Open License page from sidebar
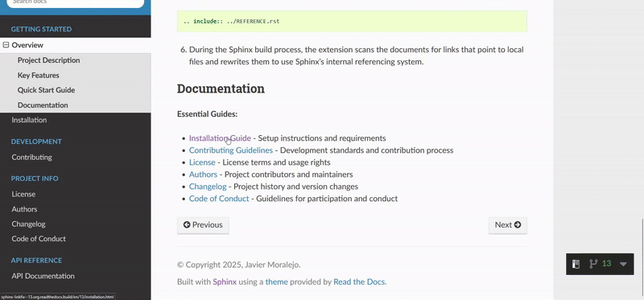 pos(23,194)
